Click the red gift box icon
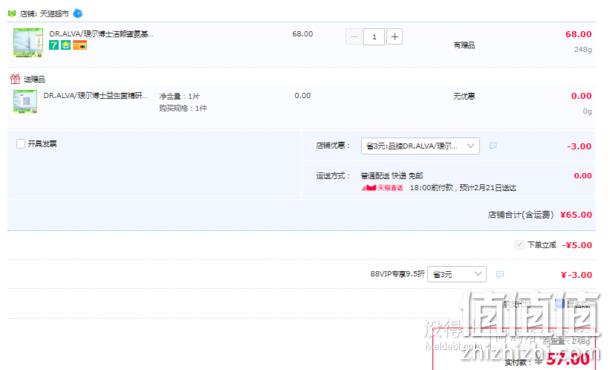Screen dimensions: 610x370 pyautogui.click(x=15, y=79)
